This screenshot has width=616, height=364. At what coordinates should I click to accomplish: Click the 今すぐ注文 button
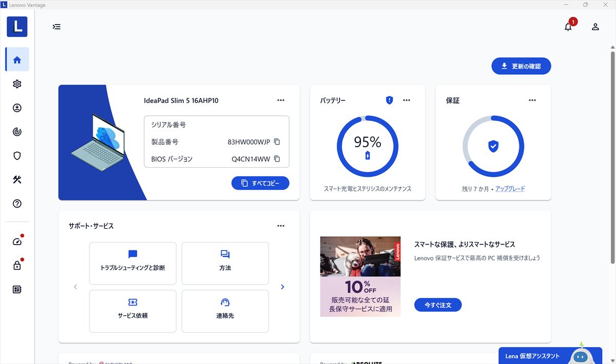[438, 305]
